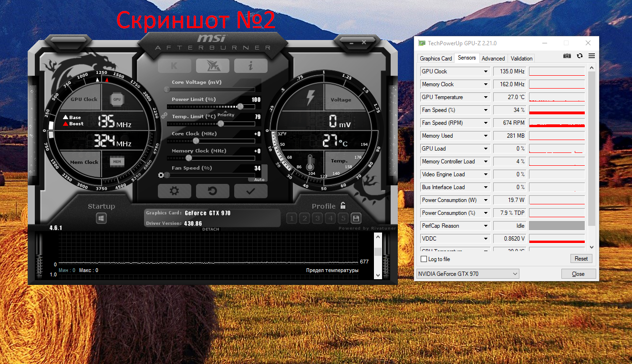Click the Core Clock slider handle
This screenshot has width=632, height=364.
tap(196, 141)
